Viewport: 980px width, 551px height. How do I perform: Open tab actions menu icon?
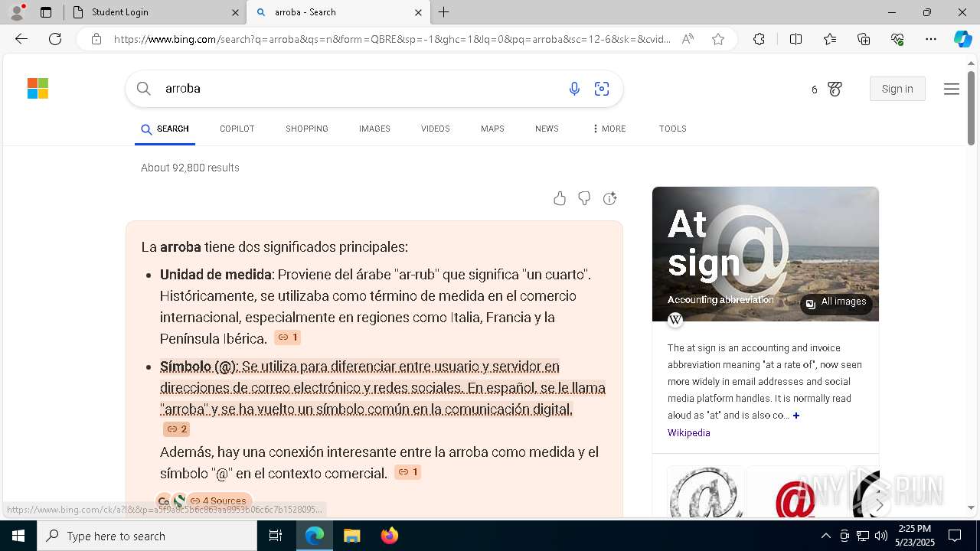click(46, 12)
